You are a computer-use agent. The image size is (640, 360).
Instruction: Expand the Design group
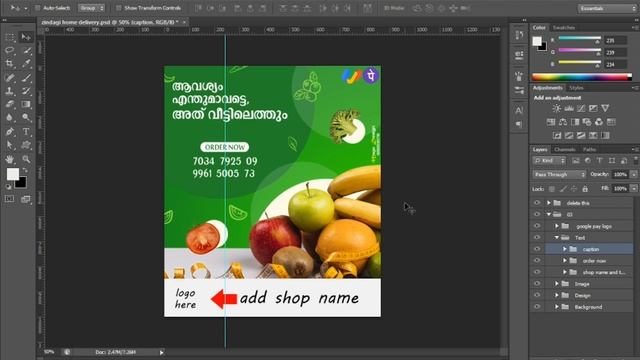pos(557,295)
